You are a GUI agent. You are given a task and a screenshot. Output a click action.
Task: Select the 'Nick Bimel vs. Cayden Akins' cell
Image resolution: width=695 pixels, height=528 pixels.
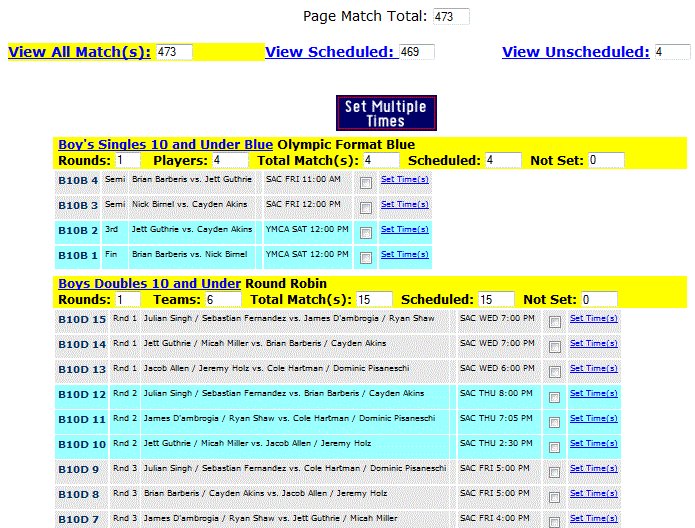tap(192, 207)
